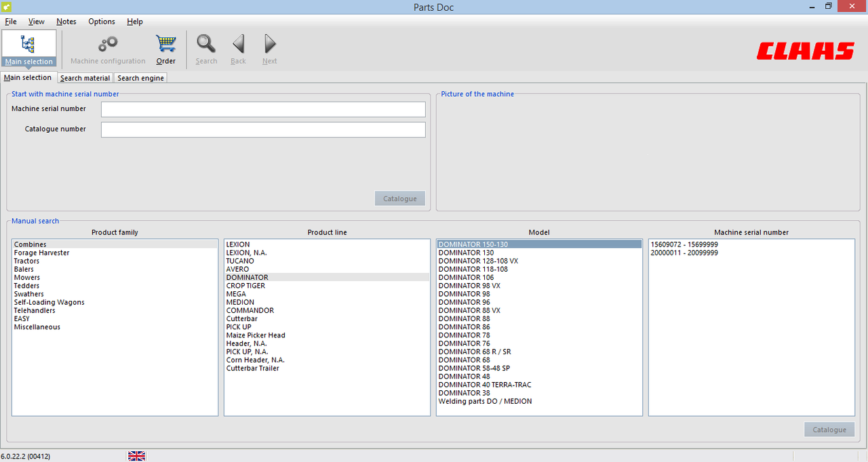Screen dimensions: 868x462
Task: Select DOMINATOR 40 TERRA-TRAC model
Action: click(539, 385)
